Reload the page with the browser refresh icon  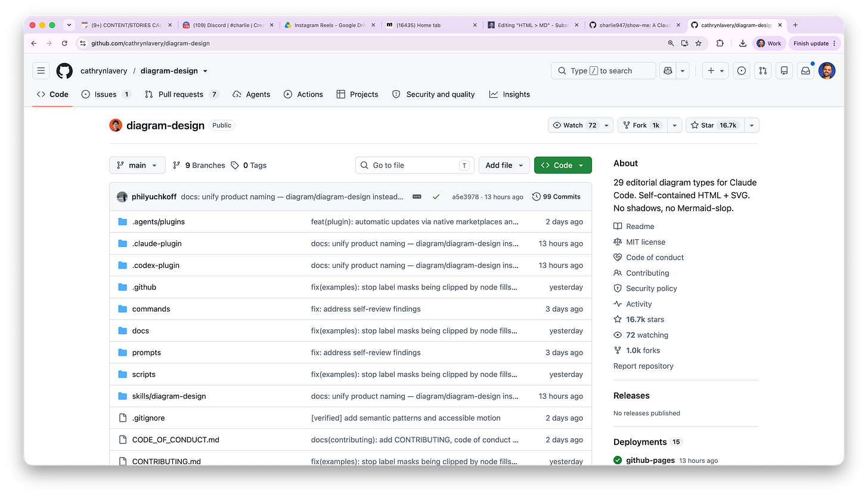(x=64, y=43)
